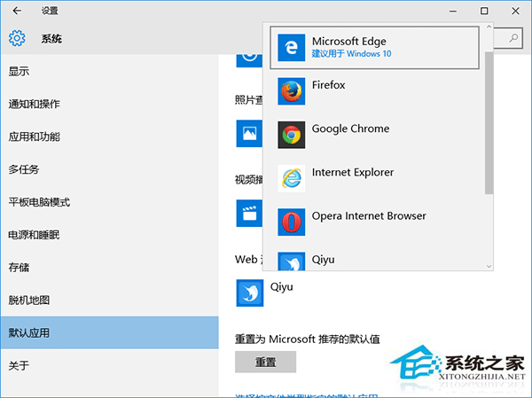Click the photo viewer default app icon

[249, 133]
